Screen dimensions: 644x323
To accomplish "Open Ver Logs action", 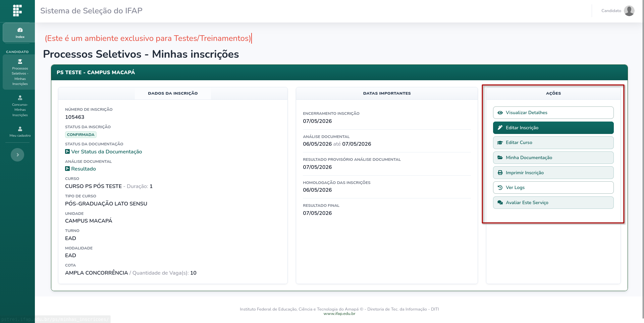I will tap(553, 187).
